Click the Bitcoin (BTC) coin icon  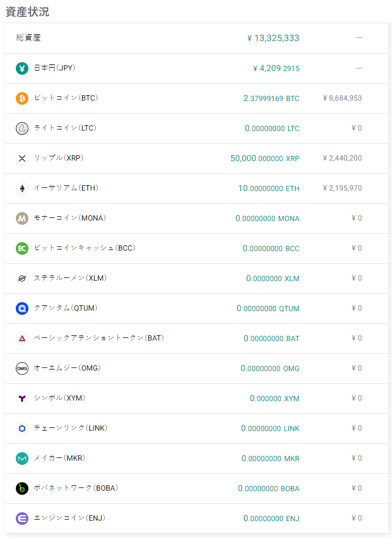[x=22, y=98]
